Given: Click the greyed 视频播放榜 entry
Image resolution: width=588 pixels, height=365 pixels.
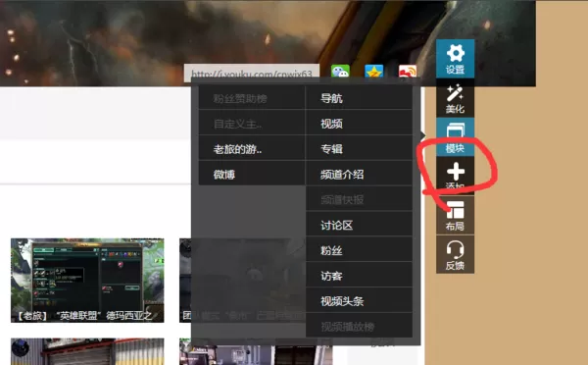Looking at the screenshot, I should [x=359, y=326].
